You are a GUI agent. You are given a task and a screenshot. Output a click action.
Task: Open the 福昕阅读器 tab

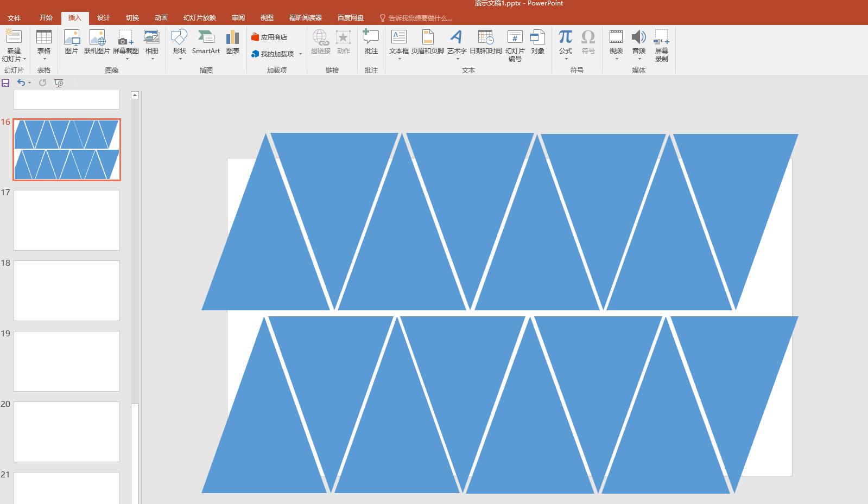[x=306, y=18]
